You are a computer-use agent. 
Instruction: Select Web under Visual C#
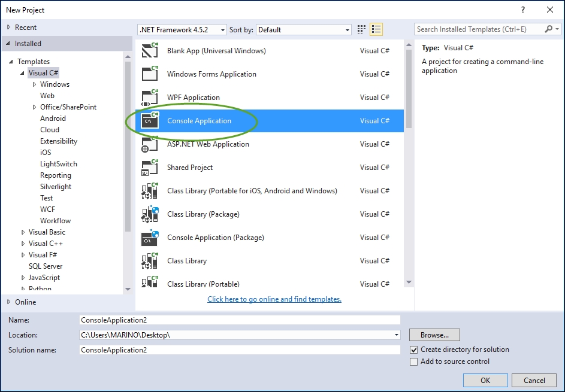pyautogui.click(x=47, y=95)
